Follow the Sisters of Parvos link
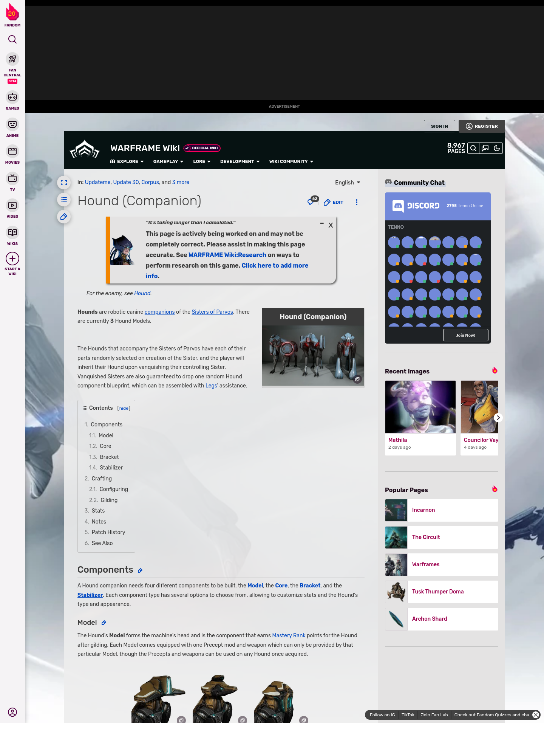 (x=212, y=312)
